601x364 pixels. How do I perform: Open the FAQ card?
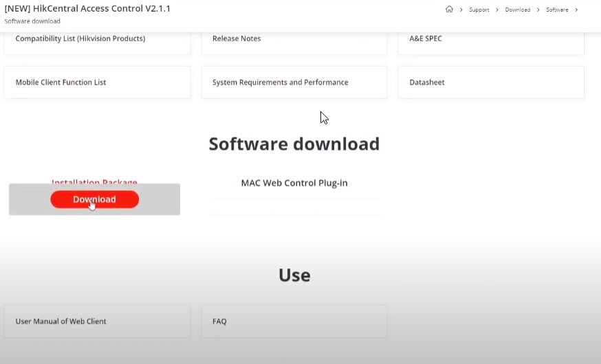click(294, 321)
